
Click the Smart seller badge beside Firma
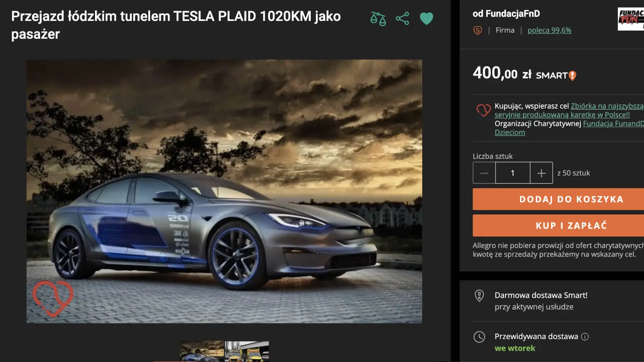(x=477, y=31)
